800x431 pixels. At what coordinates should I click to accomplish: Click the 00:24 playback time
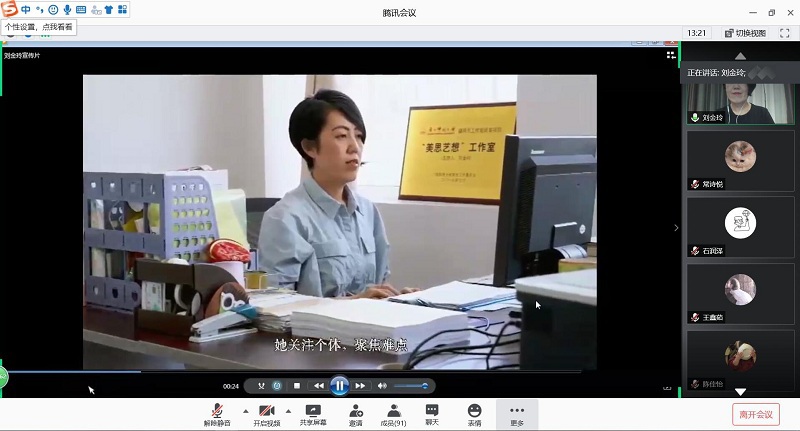231,386
